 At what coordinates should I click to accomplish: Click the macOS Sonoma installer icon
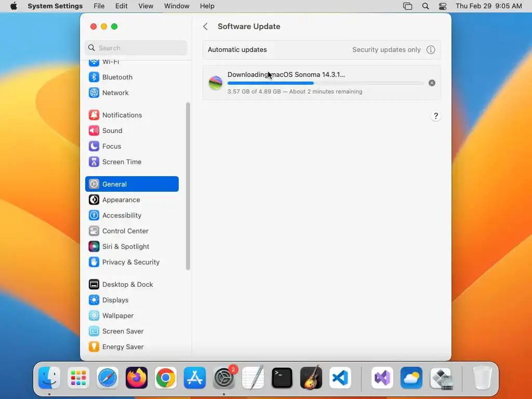click(216, 83)
